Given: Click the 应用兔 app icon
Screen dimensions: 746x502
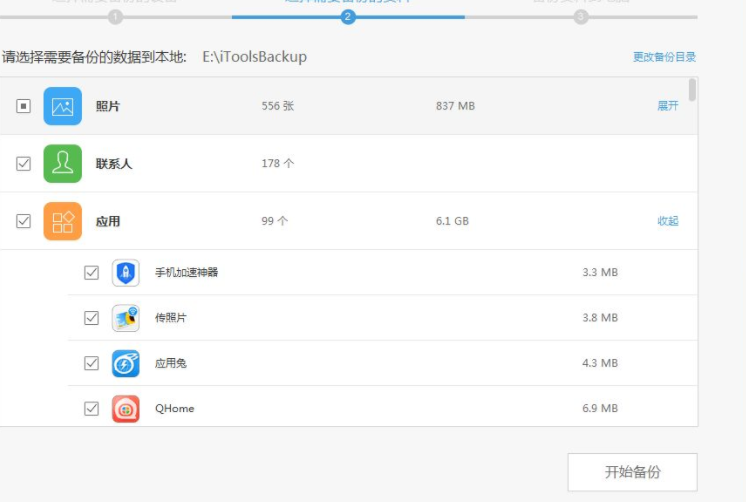Looking at the screenshot, I should [126, 363].
